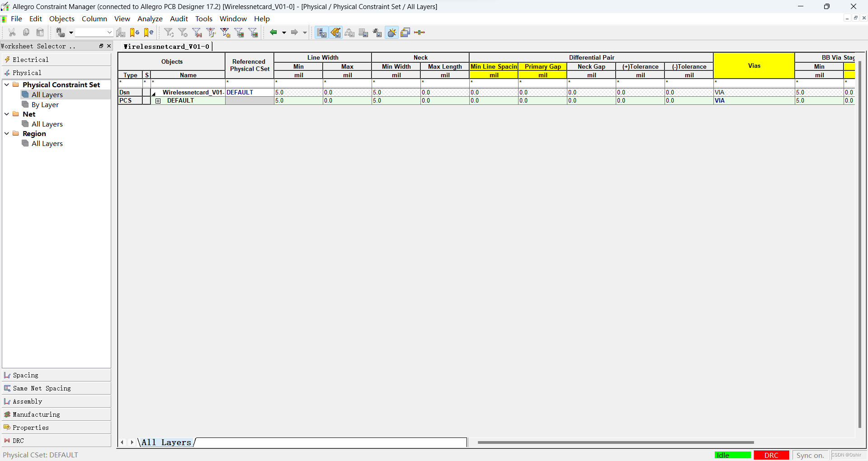
Task: Click the orange-arrow icon at toolbar end
Action: click(420, 33)
